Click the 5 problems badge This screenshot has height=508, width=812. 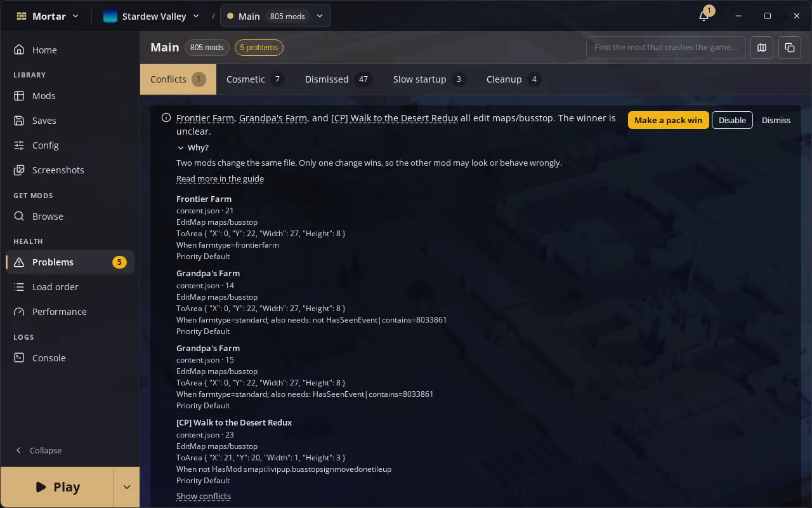[x=259, y=48]
